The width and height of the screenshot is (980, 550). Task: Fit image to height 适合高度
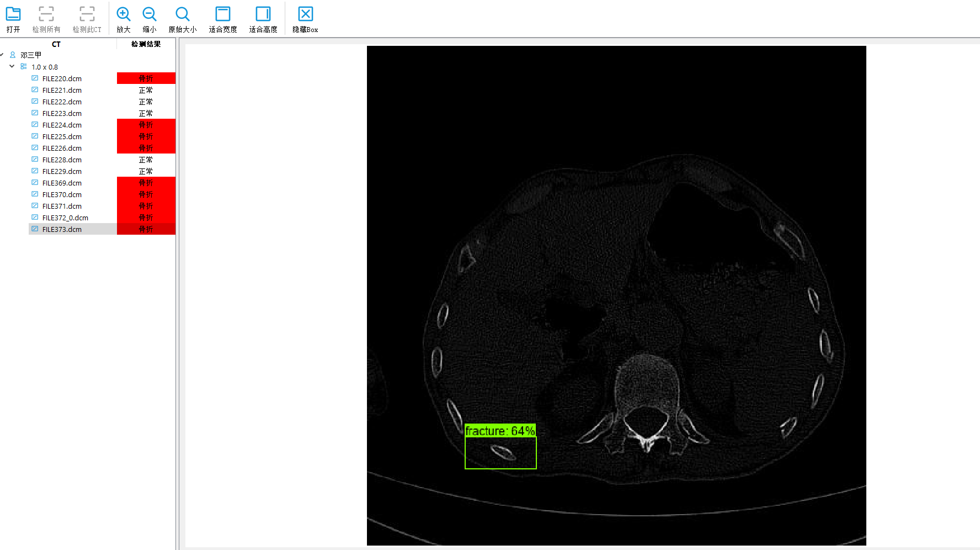pos(263,14)
